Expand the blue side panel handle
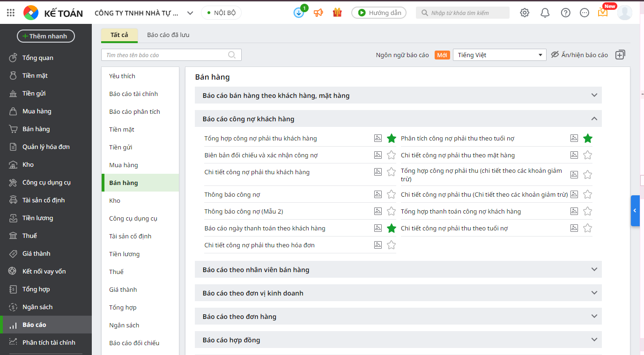This screenshot has height=355, width=644. (635, 211)
